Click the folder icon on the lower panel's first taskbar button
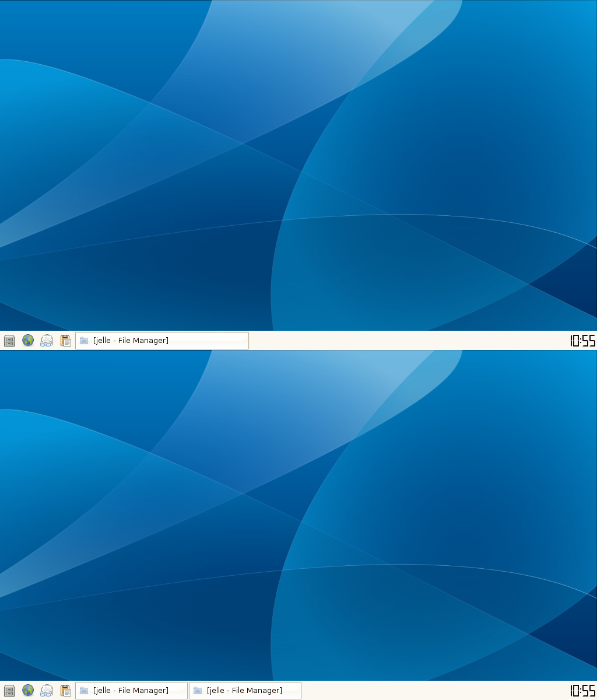This screenshot has height=700, width=597. (84, 691)
